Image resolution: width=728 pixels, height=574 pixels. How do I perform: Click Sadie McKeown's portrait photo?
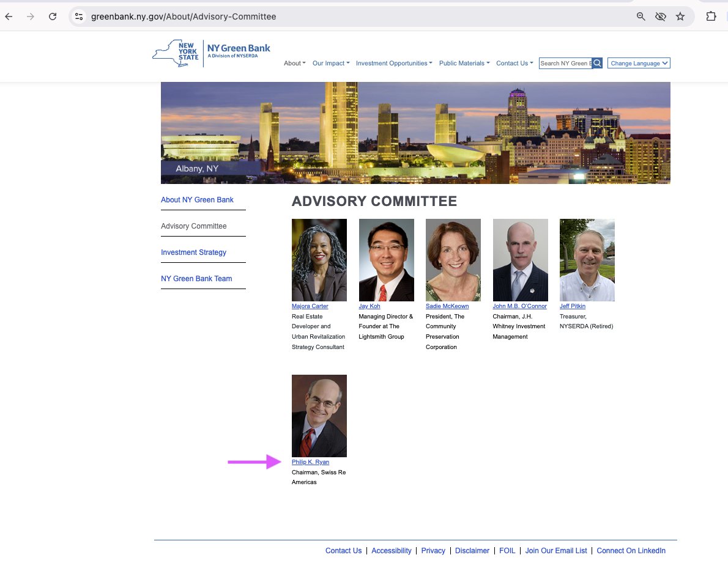pyautogui.click(x=453, y=260)
